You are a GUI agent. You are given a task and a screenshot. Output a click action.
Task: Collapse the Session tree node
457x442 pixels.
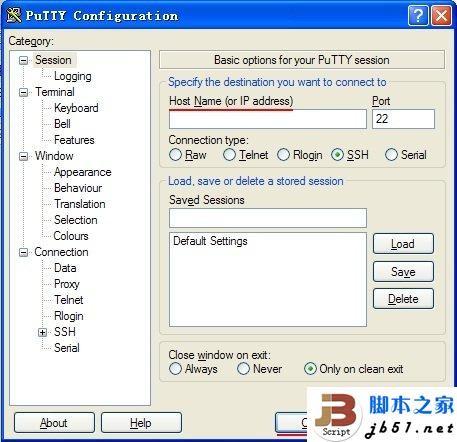23,60
